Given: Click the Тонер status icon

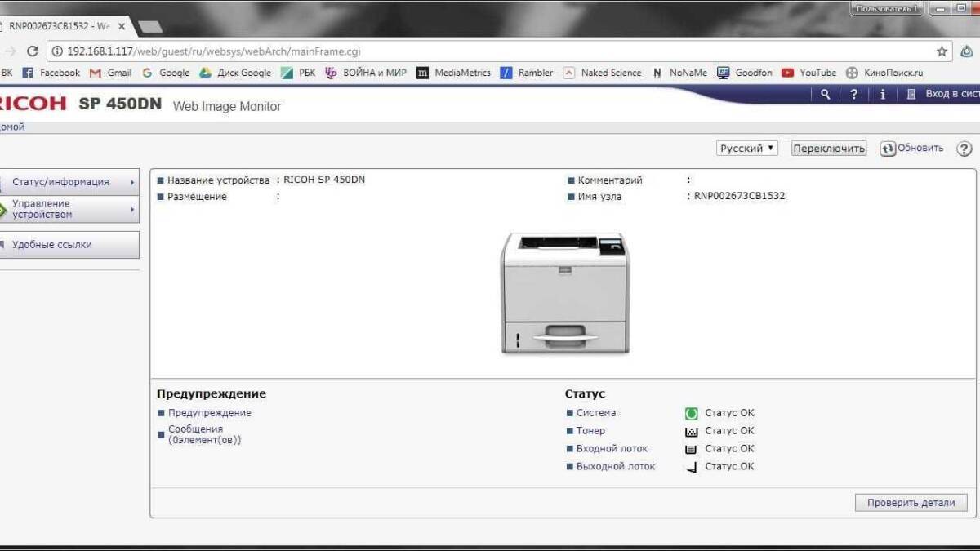Looking at the screenshot, I should 692,431.
